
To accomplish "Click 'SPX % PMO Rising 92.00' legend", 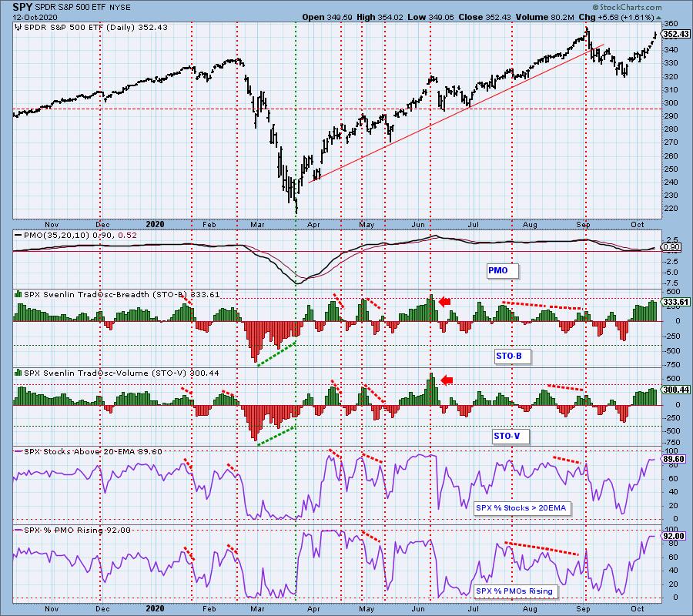I will pyautogui.click(x=77, y=530).
